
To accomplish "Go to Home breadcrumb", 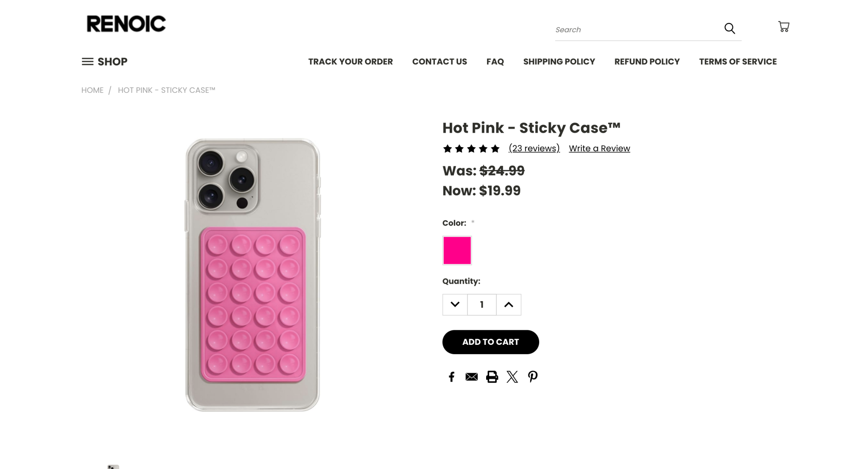I will (92, 90).
